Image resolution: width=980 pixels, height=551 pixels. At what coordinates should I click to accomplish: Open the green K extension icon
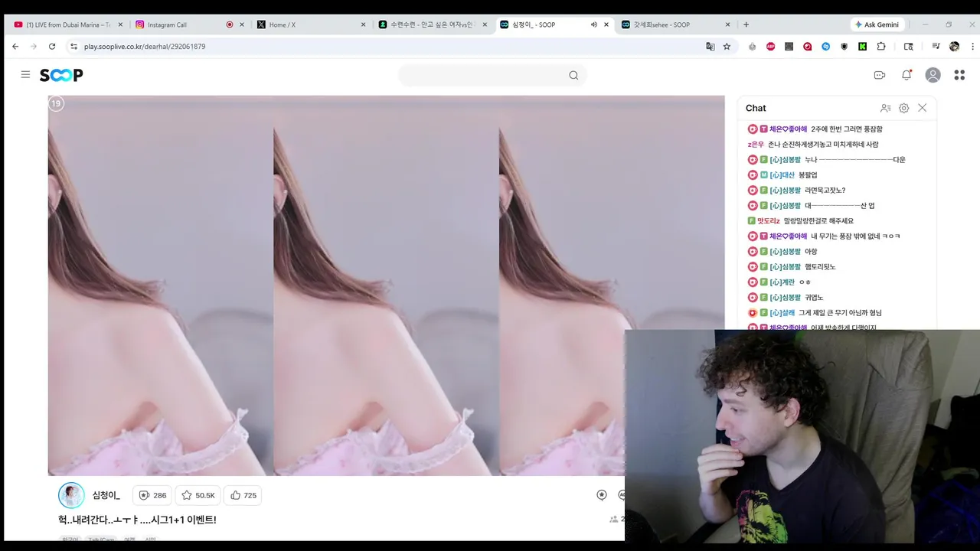tap(863, 47)
